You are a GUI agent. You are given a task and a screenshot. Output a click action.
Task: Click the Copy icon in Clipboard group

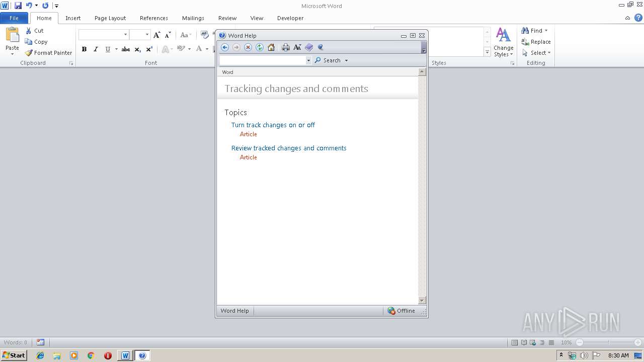(29, 42)
